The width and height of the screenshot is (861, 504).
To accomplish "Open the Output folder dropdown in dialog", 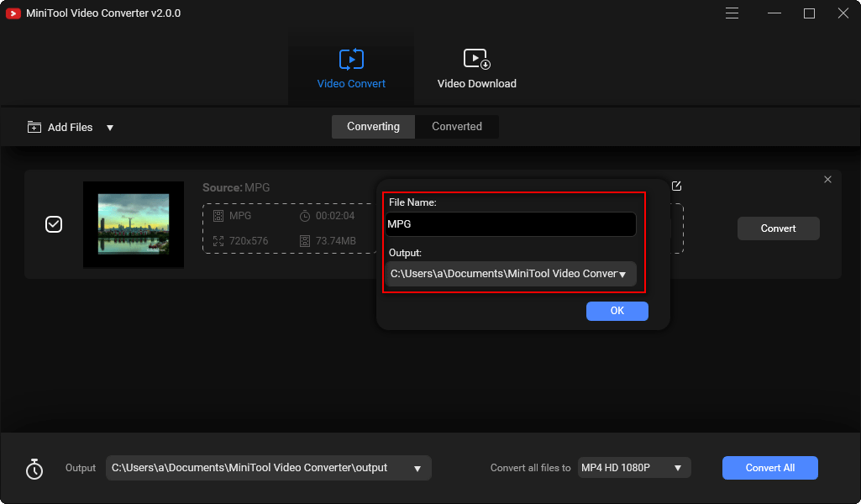I will (x=622, y=274).
